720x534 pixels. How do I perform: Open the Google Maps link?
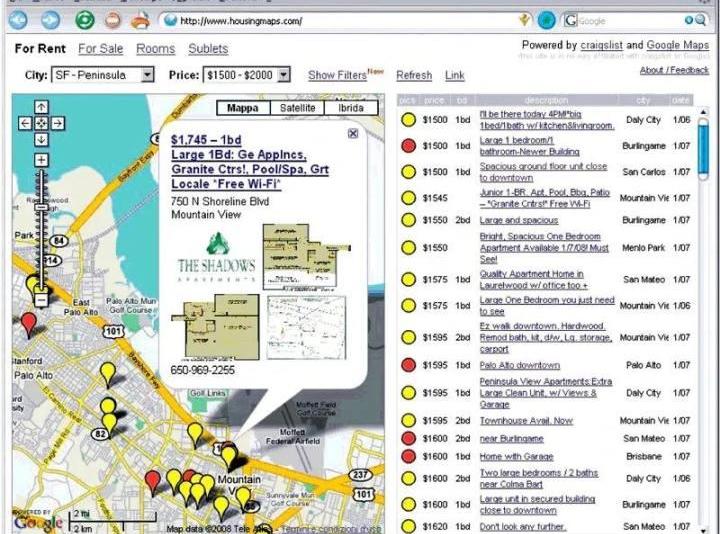(x=678, y=45)
